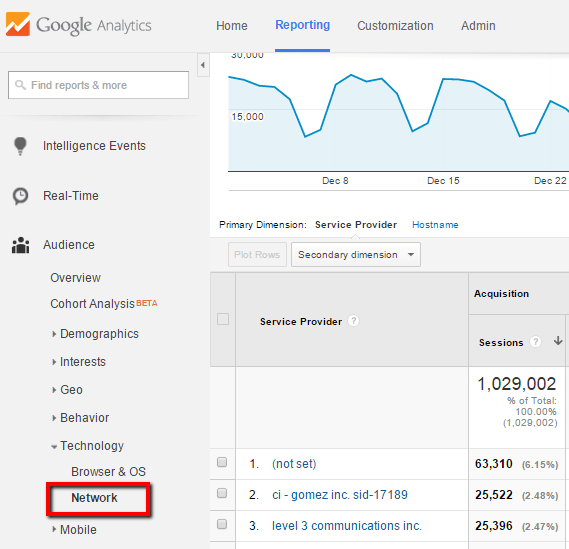The height and width of the screenshot is (549, 569).
Task: Open the Home tab
Action: (x=232, y=26)
